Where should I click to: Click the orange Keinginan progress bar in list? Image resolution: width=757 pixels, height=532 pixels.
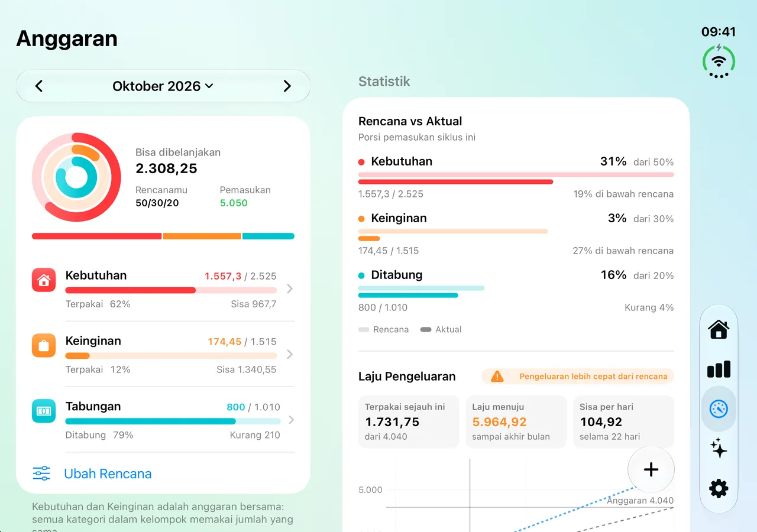coord(171,356)
